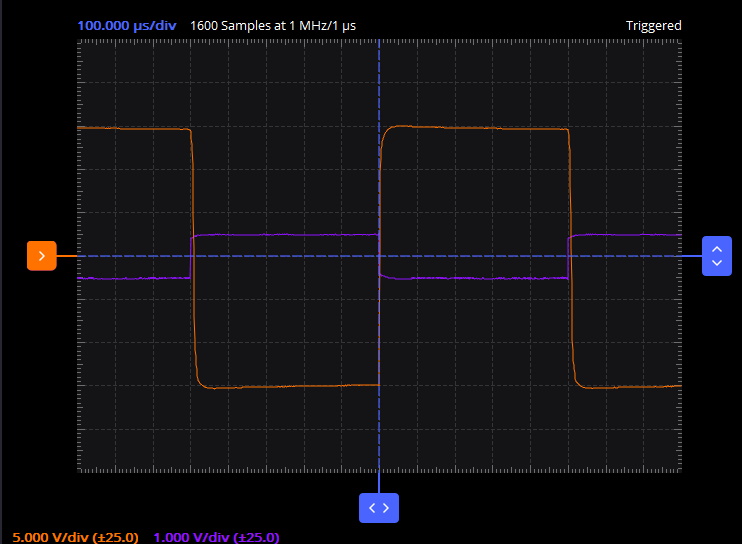Select the purple 1.000 V/div channel label
This screenshot has height=544, width=742.
coord(216,537)
